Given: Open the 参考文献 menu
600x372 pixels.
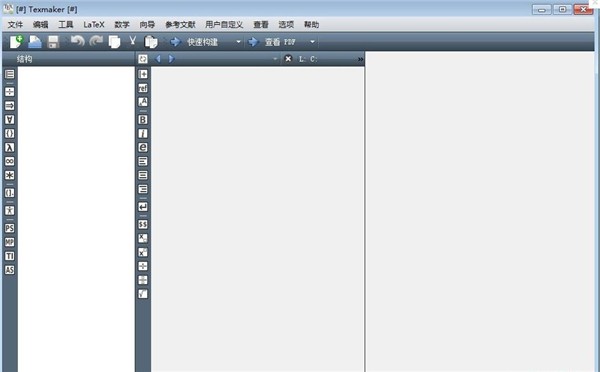Looking at the screenshot, I should click(180, 24).
